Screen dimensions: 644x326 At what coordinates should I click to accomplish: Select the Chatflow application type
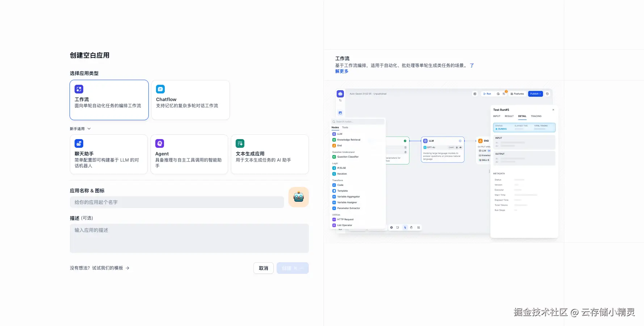point(190,100)
